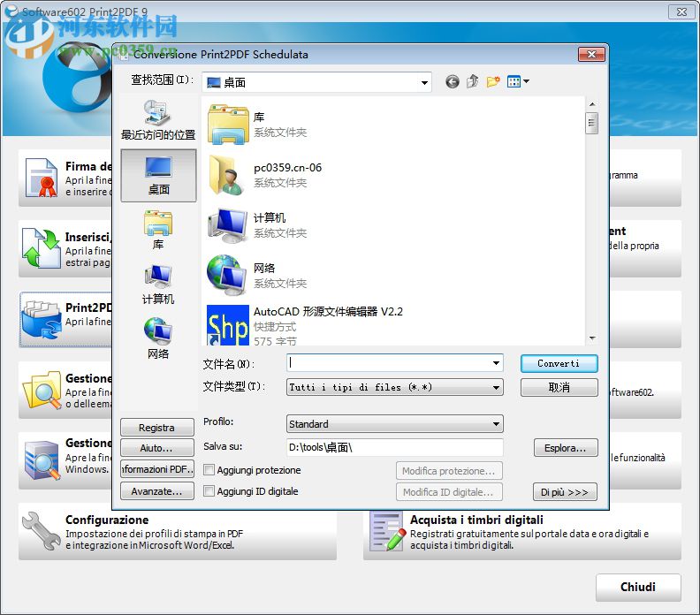The image size is (700, 615).
Task: Close the Conversione Print2PDF Schedulata dialog
Action: [591, 55]
